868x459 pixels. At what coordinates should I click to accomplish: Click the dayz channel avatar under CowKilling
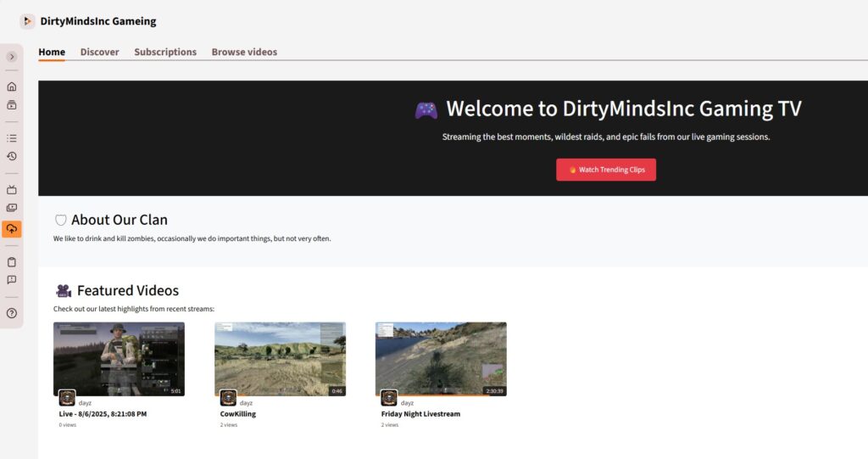(x=228, y=398)
